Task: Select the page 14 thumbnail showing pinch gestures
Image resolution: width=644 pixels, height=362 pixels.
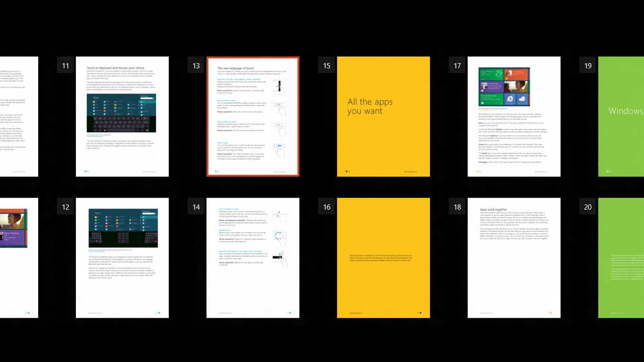Action: coord(252,257)
